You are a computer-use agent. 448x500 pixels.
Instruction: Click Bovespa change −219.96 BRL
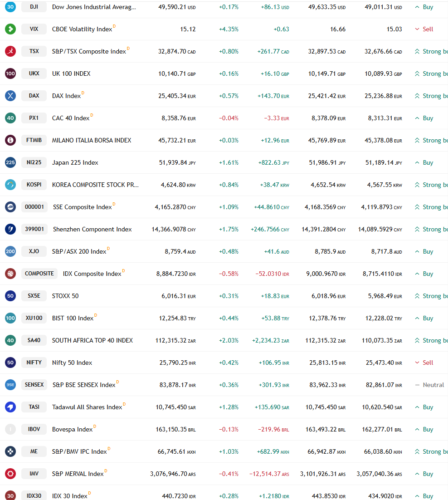pyautogui.click(x=273, y=430)
